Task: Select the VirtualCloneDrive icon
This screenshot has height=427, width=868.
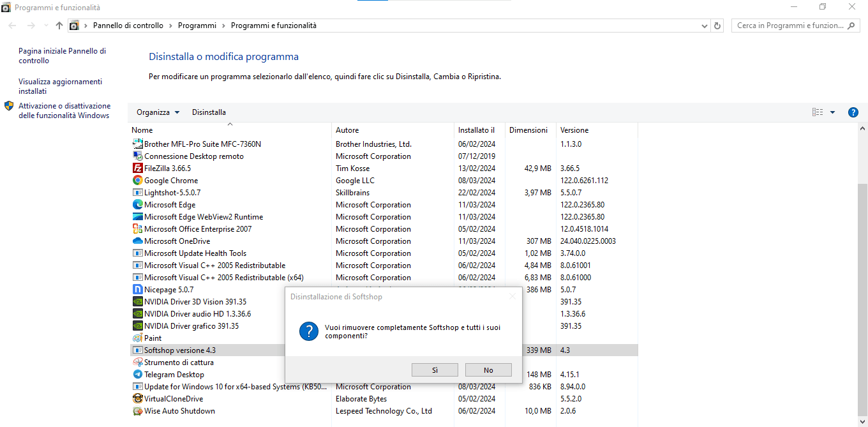Action: pos(137,399)
